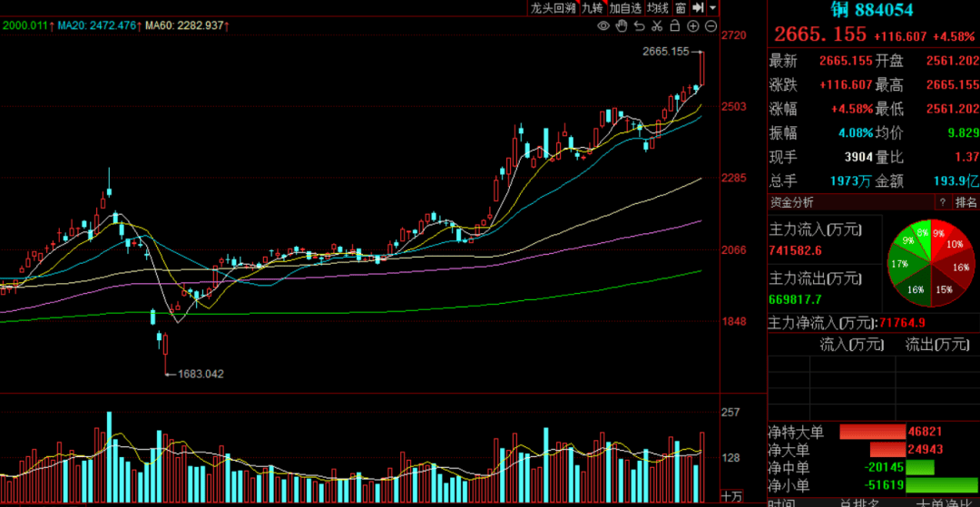Click the 排名 ranking button
Viewport: 980px width, 507px height.
point(965,201)
